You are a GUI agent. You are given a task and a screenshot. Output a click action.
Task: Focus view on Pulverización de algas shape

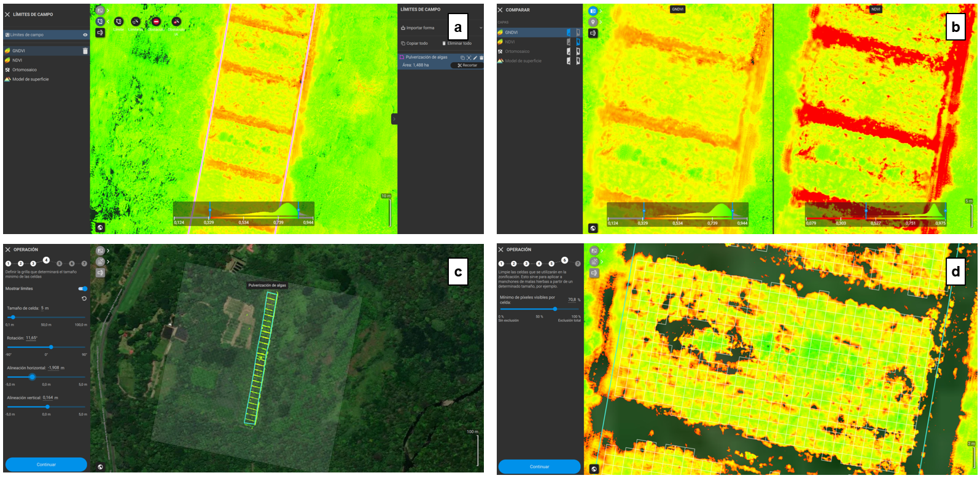point(469,58)
